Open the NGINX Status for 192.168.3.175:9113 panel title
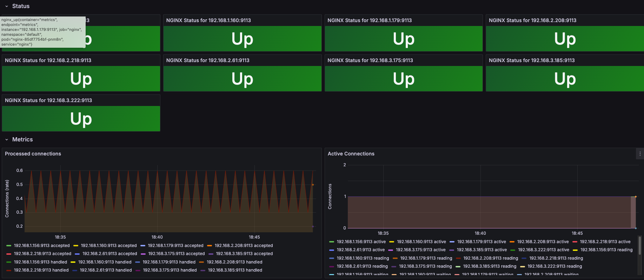The height and width of the screenshot is (280, 644). point(370,60)
